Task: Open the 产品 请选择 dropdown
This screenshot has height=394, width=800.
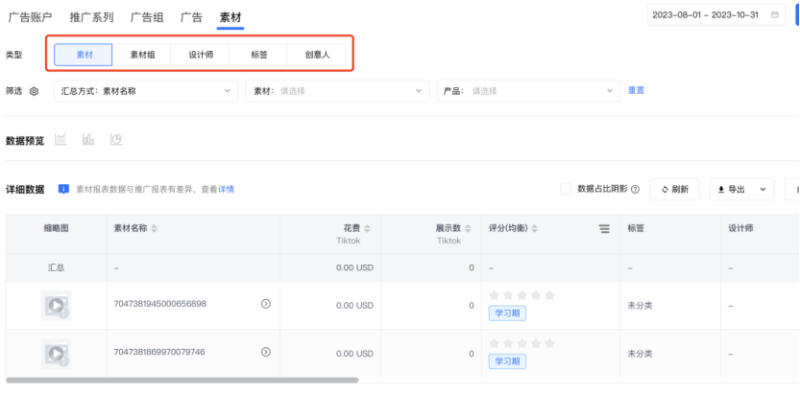Action: (x=529, y=91)
